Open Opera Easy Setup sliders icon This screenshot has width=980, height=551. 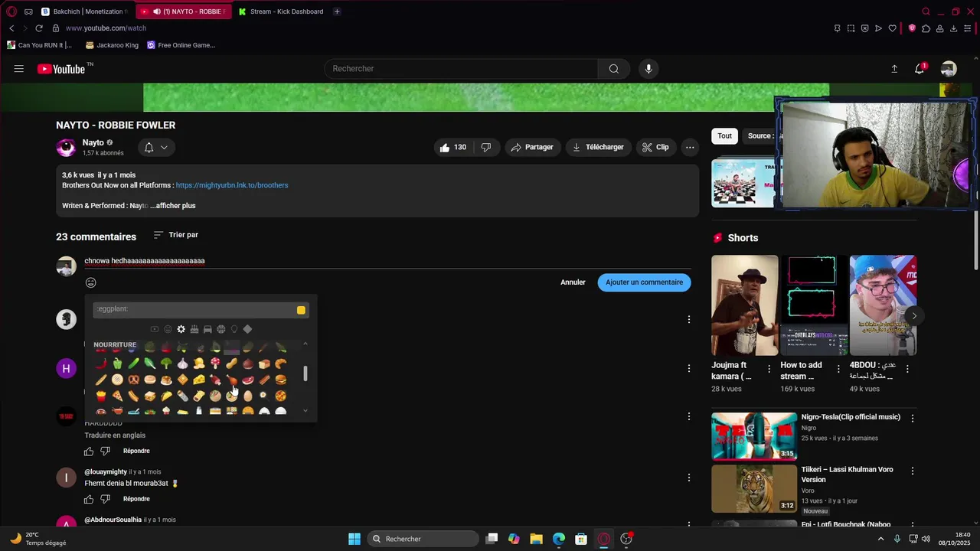(968, 28)
